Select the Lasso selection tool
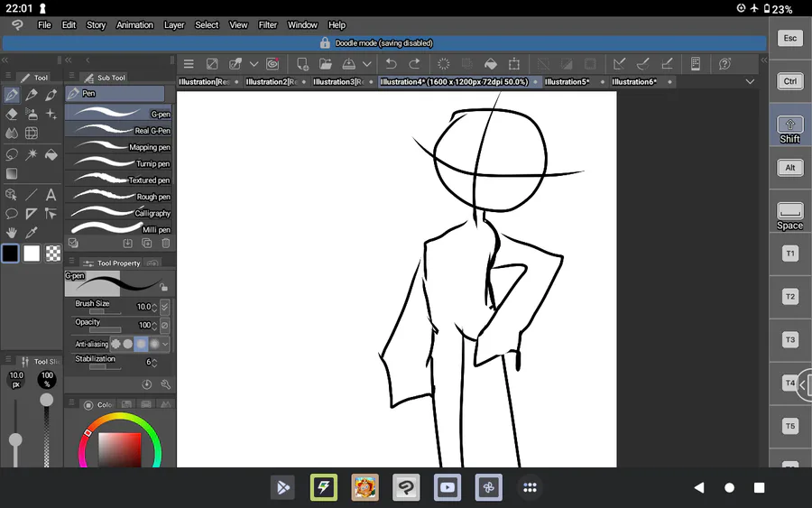 coord(12,154)
